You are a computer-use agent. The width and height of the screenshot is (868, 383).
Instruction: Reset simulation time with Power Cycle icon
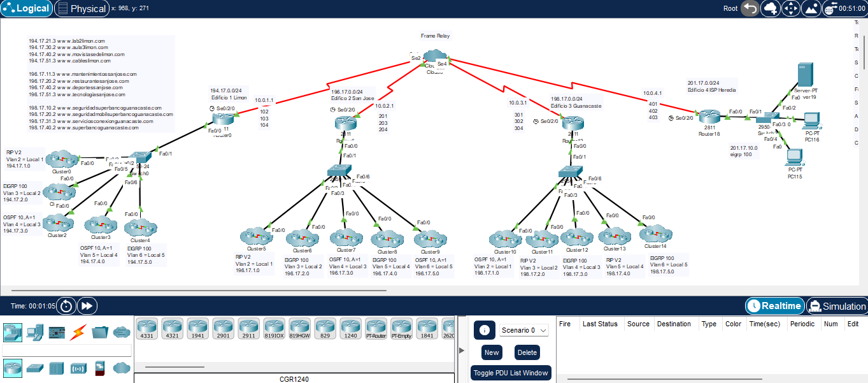click(x=66, y=306)
